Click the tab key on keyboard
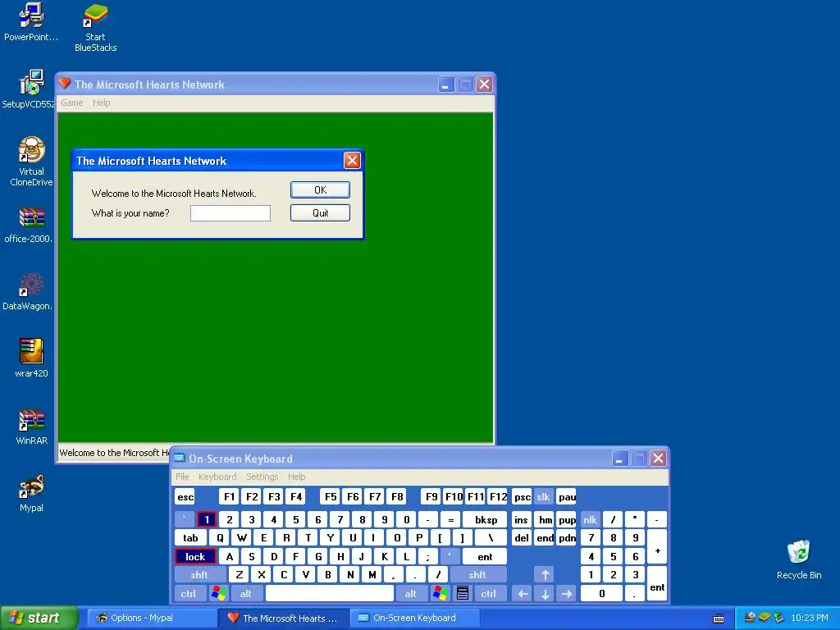This screenshot has height=630, width=840. coord(190,538)
